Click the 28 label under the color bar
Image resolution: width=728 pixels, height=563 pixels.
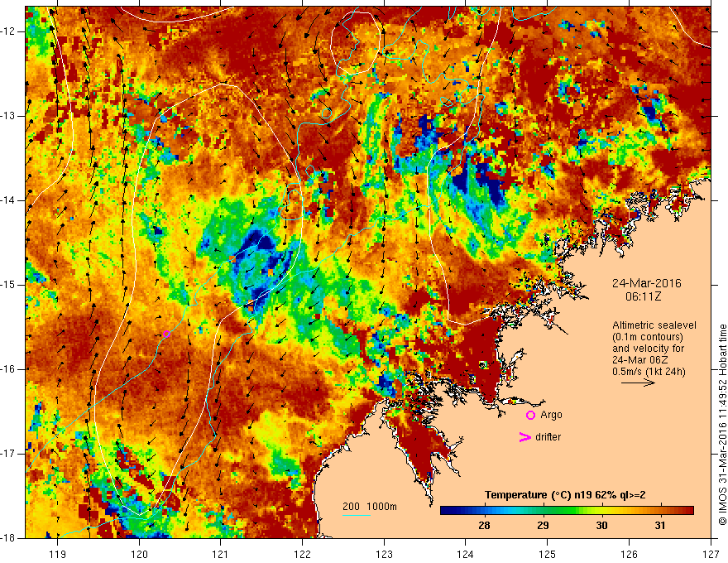click(x=484, y=526)
